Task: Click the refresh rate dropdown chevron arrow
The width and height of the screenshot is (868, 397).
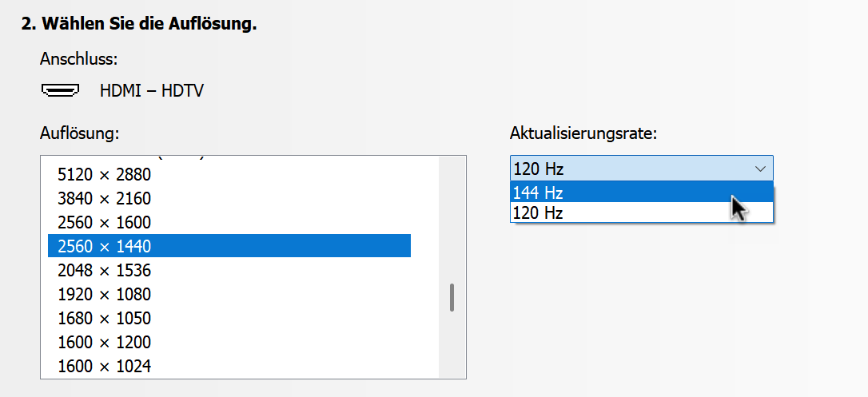Action: tap(760, 169)
